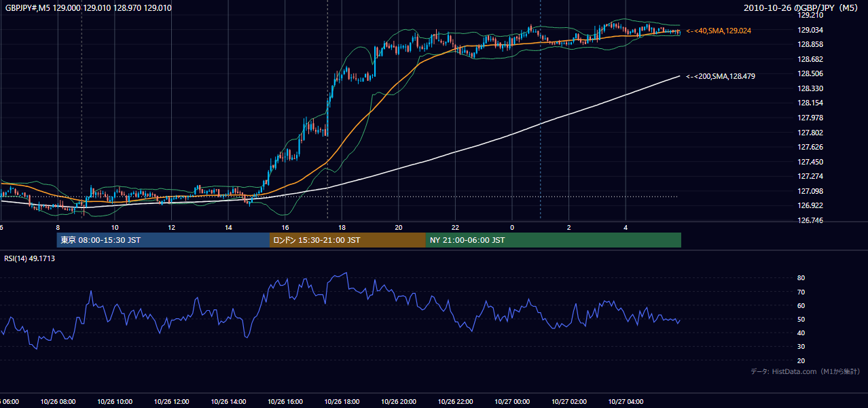This screenshot has width=868, height=408.
Task: Click the RSI scale value 70
Action: (801, 292)
